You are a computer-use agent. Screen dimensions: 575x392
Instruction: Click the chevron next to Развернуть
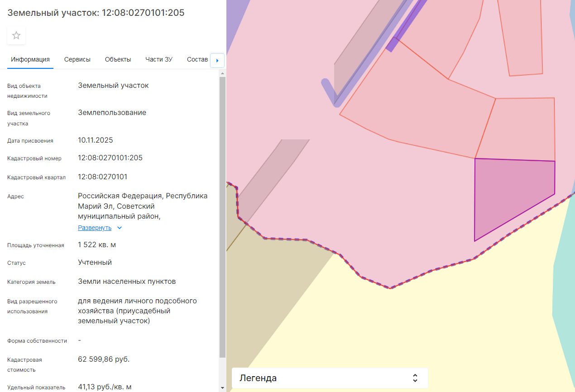[x=120, y=228]
